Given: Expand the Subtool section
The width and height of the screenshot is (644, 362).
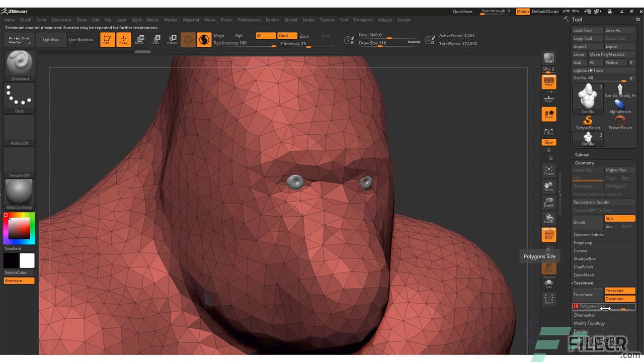Looking at the screenshot, I should tap(583, 155).
